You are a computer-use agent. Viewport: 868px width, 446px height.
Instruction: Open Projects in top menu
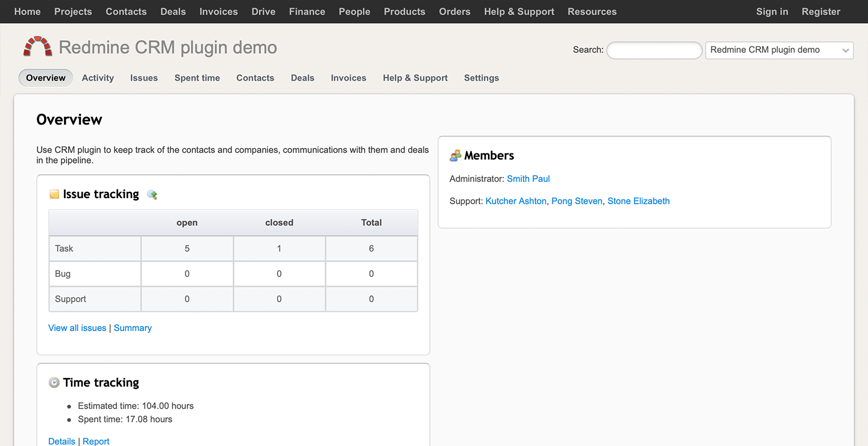coord(73,11)
